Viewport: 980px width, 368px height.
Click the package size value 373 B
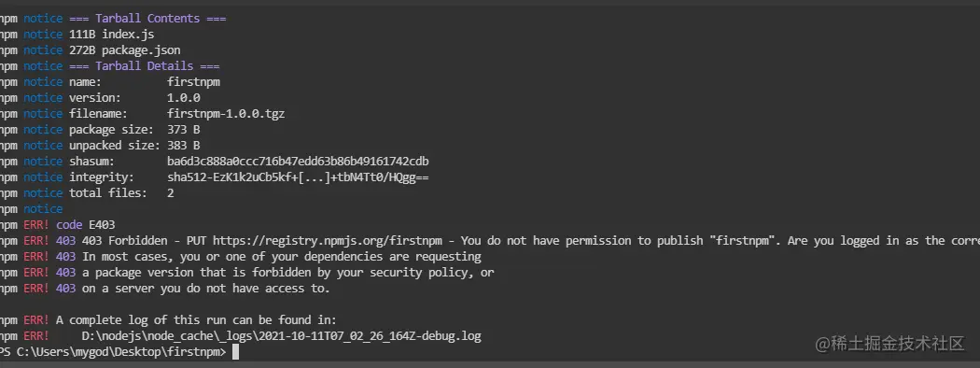click(184, 130)
